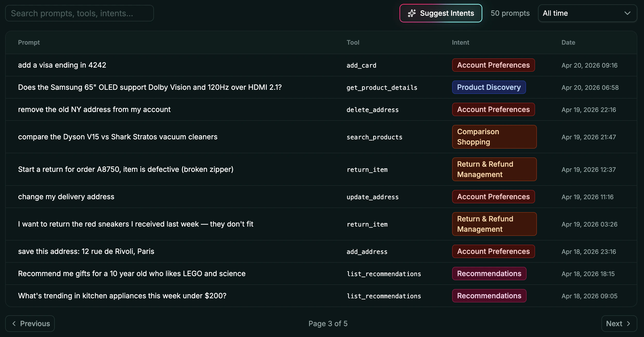Click the 50 prompts count label
This screenshot has width=644, height=337.
[510, 13]
